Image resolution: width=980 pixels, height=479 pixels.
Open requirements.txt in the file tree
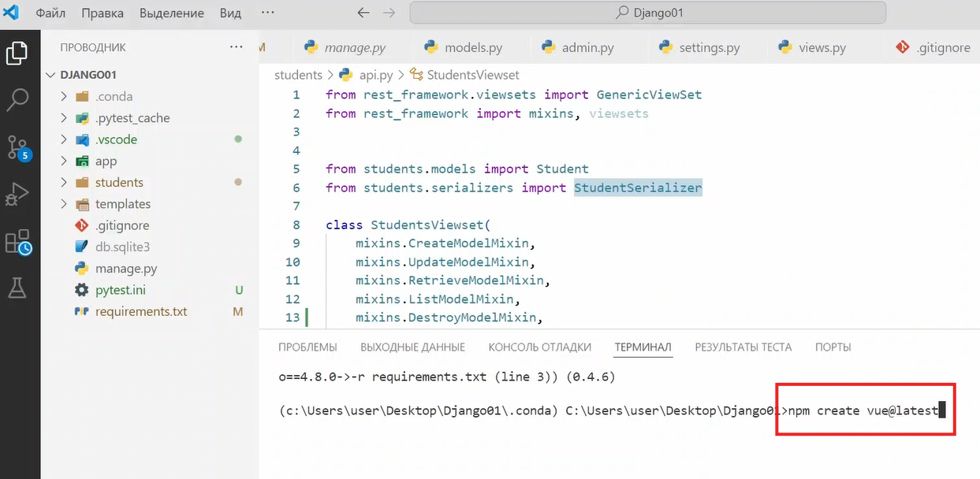click(141, 312)
